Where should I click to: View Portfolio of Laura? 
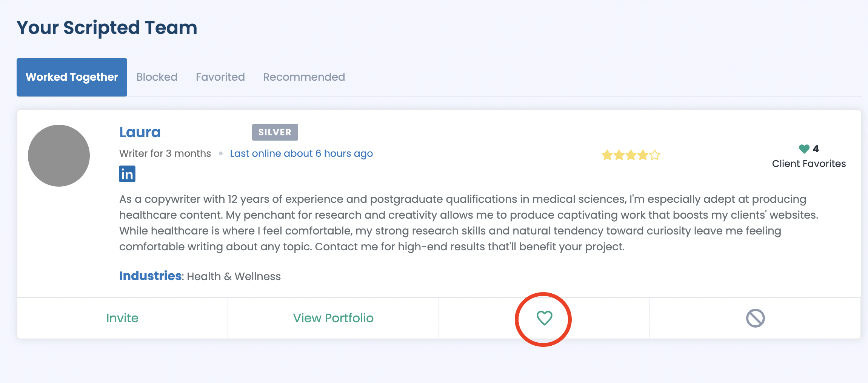333,318
